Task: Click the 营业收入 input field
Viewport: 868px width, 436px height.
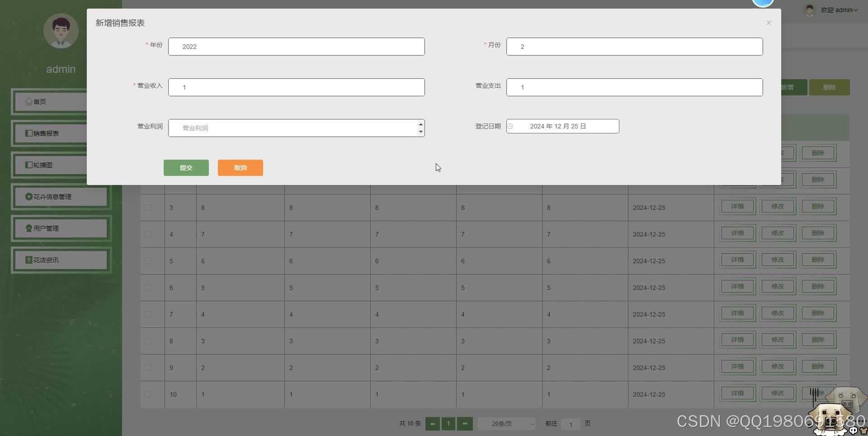Action: (297, 87)
